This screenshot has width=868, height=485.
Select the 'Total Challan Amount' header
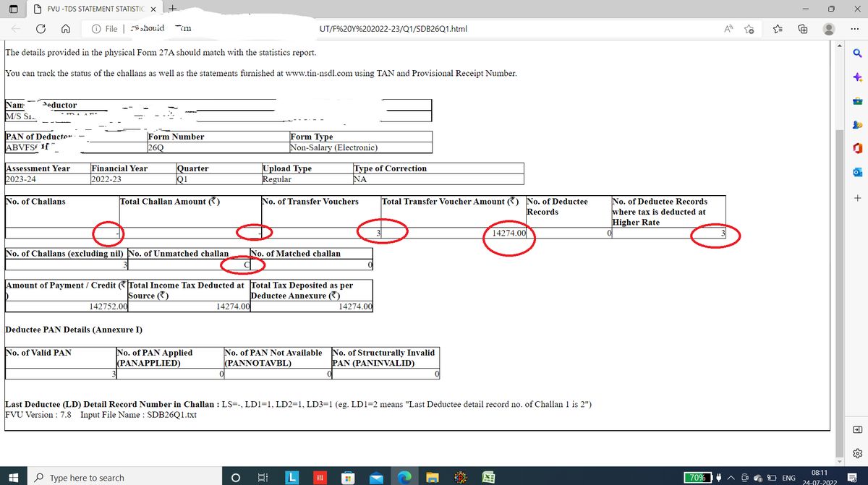(170, 201)
